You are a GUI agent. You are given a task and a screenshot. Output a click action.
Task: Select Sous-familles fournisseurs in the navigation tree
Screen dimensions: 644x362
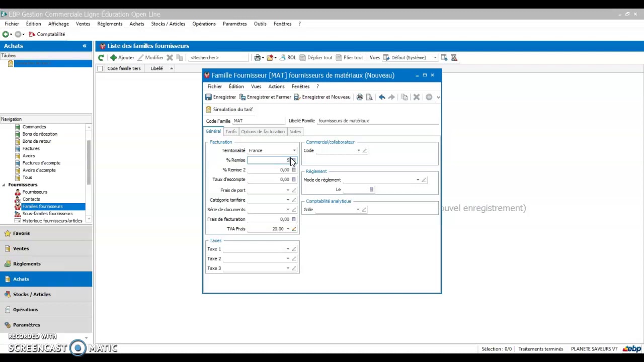pyautogui.click(x=47, y=214)
